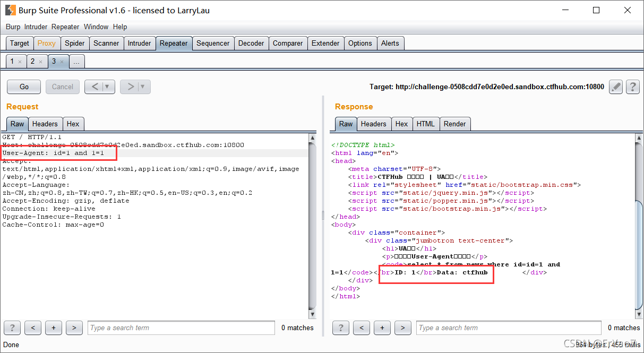Switch to the Sequencer tab
644x353 pixels.
213,43
